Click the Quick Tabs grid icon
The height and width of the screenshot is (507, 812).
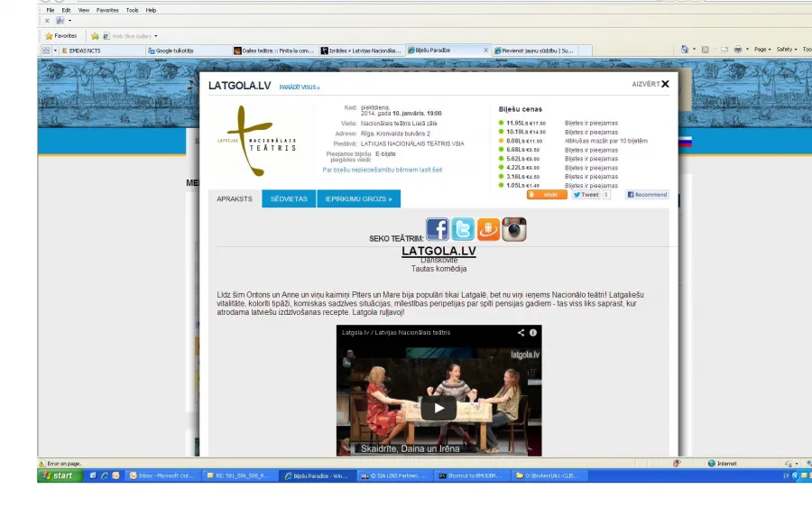(x=46, y=51)
